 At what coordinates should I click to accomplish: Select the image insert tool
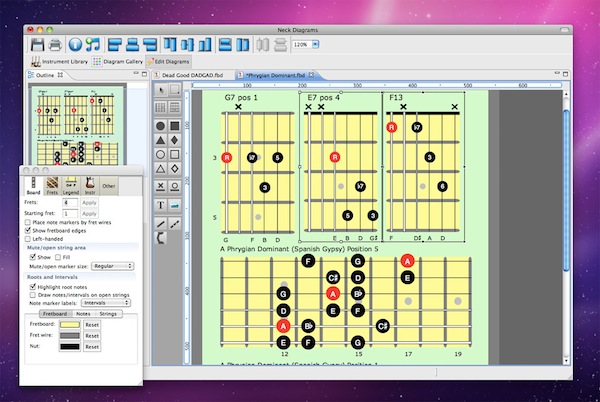(175, 205)
